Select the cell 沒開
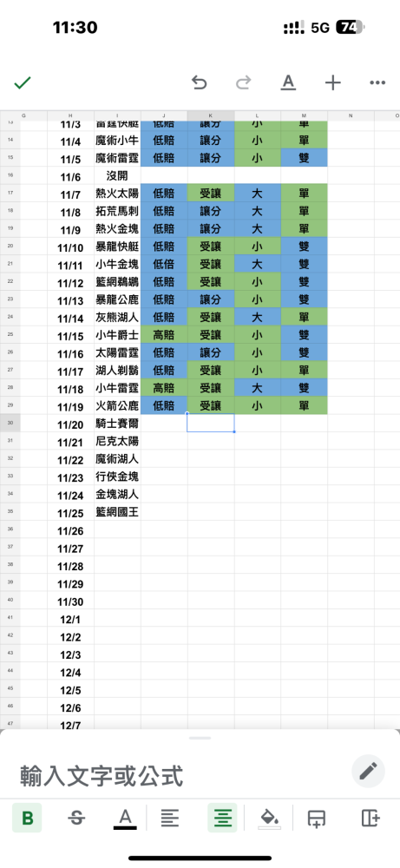The image size is (400, 868). [117, 176]
